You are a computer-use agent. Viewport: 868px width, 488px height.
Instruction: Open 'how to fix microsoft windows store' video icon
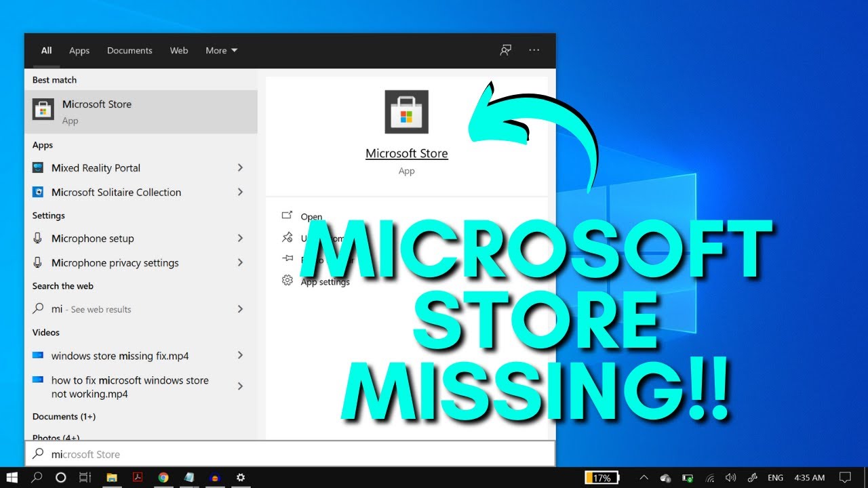[x=38, y=380]
